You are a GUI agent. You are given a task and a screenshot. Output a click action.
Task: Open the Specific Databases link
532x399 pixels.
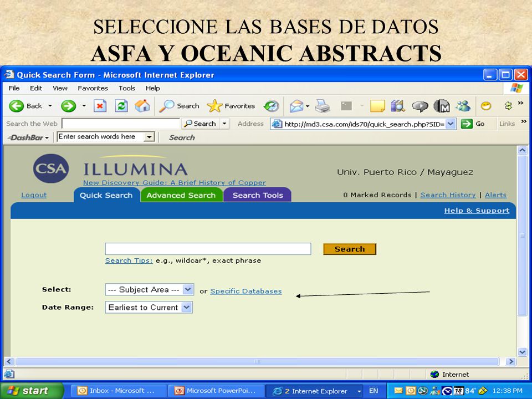(246, 291)
